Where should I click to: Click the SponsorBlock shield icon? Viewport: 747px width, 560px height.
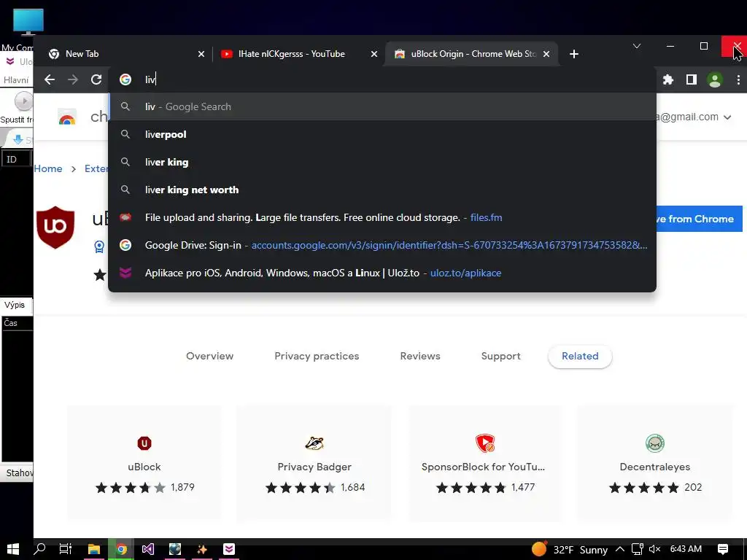tap(485, 443)
